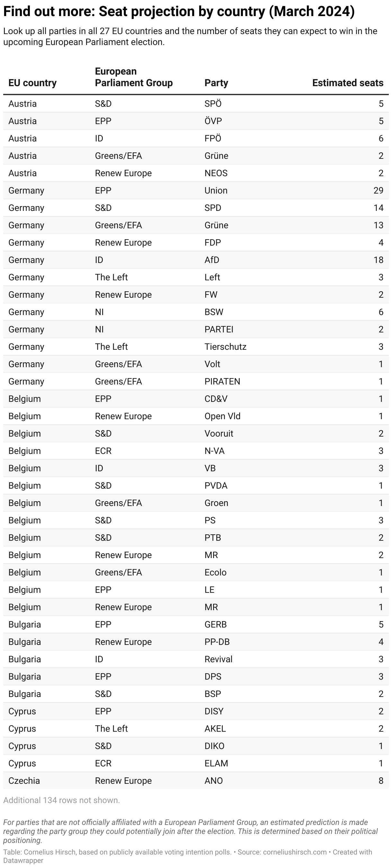Click the Belgium Ecolo party cell
The image size is (392, 868).
click(x=216, y=572)
